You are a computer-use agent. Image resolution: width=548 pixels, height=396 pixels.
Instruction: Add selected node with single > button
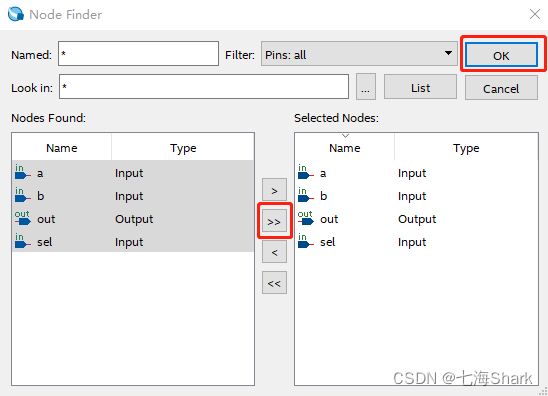[274, 190]
